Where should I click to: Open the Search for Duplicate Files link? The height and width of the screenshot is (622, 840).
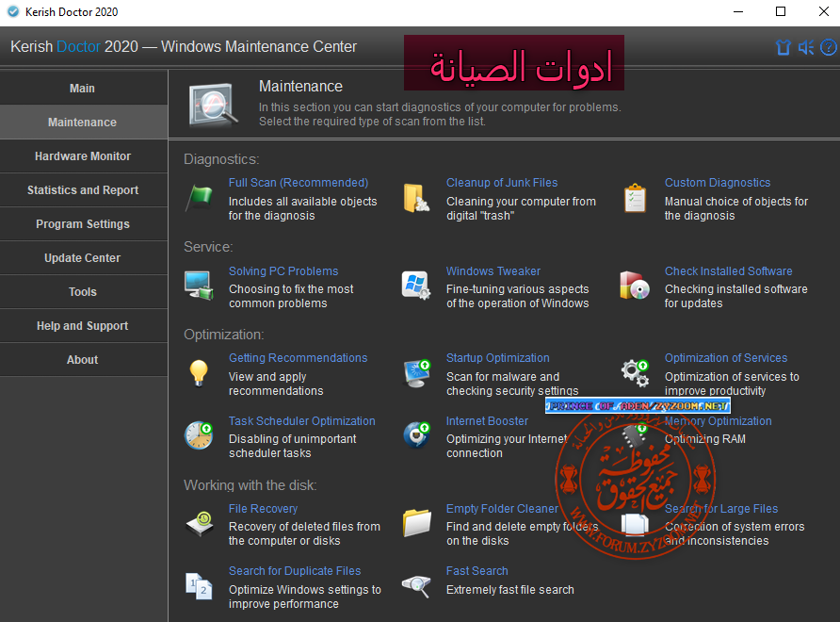click(x=295, y=571)
